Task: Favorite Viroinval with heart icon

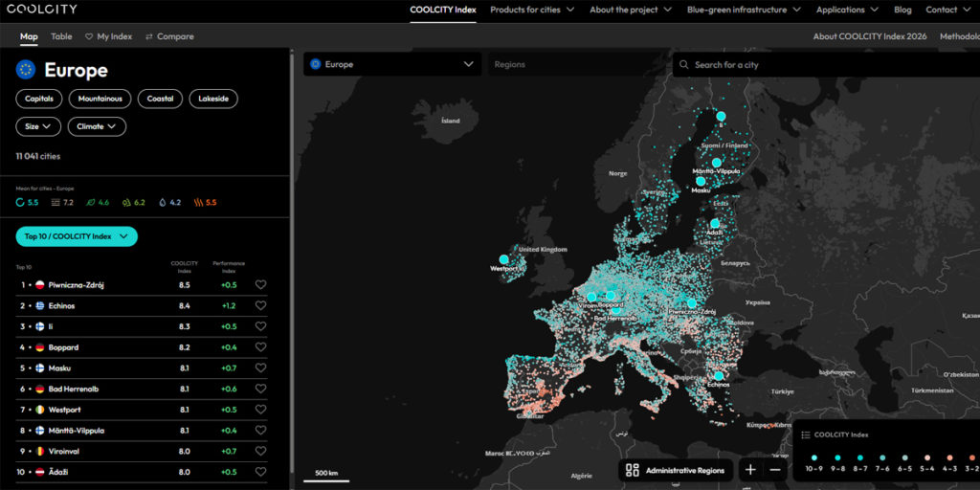Action: pos(260,452)
